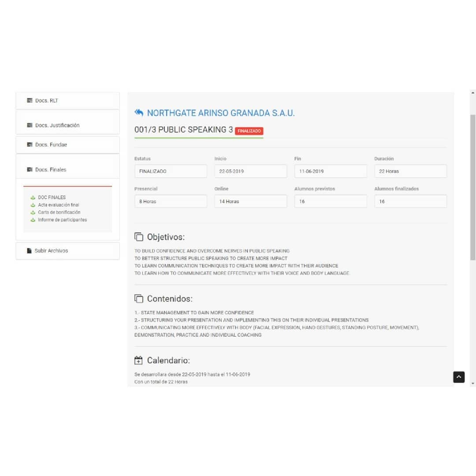
Task: Click the Docs. Finales list icon
Action: [30, 170]
